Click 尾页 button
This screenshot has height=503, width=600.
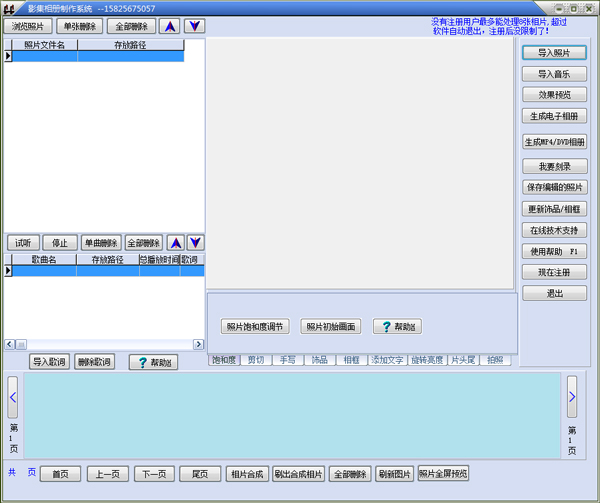tap(200, 474)
